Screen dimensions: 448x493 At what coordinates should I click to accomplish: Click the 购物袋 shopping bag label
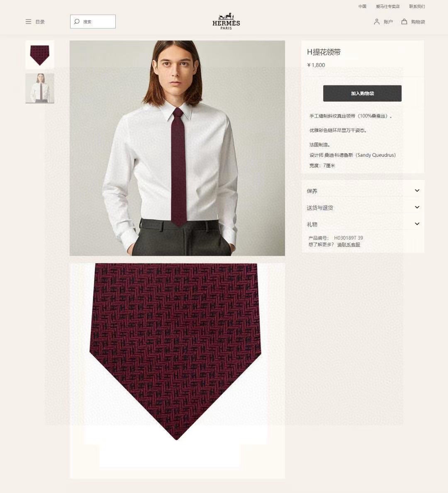pyautogui.click(x=418, y=22)
